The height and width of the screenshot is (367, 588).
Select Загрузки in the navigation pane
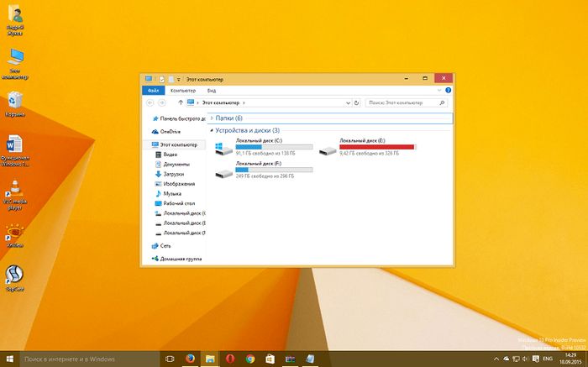tap(172, 174)
